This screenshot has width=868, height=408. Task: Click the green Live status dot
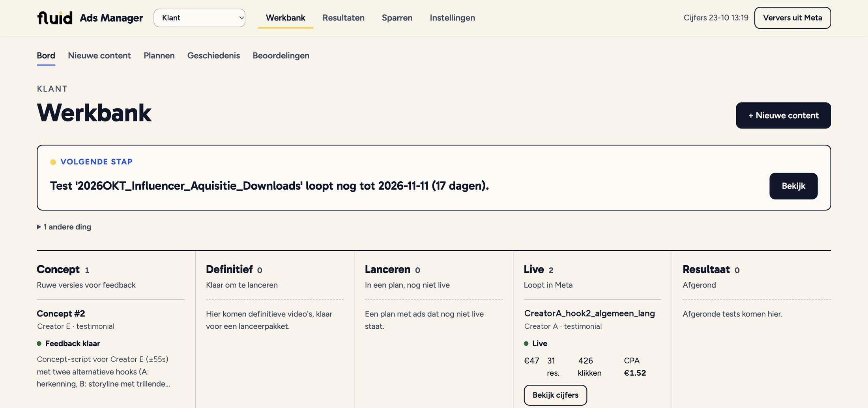click(526, 343)
